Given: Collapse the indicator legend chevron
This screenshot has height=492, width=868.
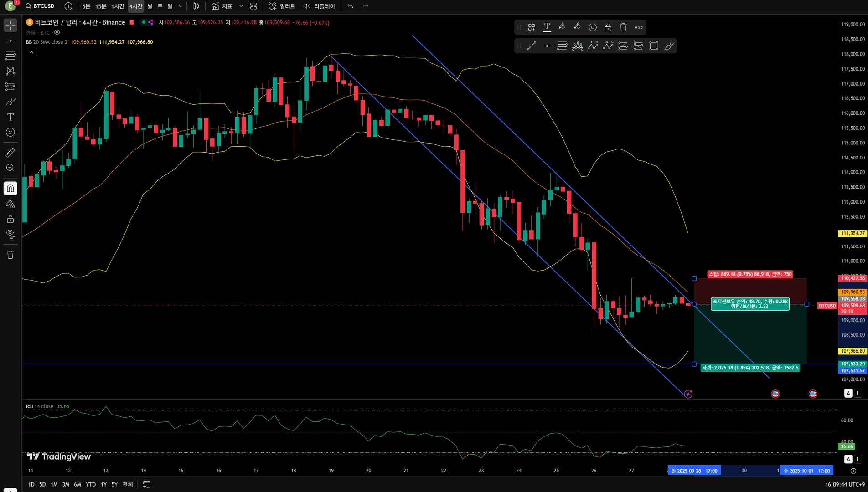Looking at the screenshot, I should (31, 52).
